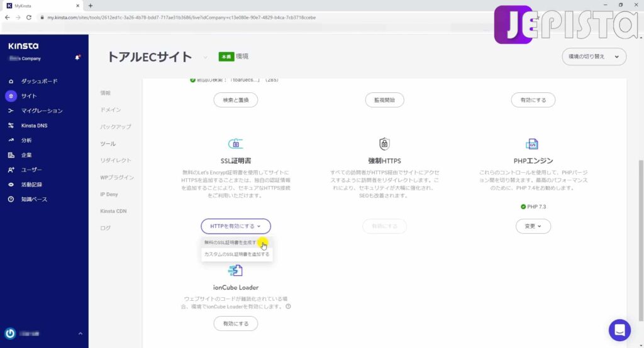Screen dimensions: 644x348
Task: Click 検索と置換 button
Action: tap(236, 100)
